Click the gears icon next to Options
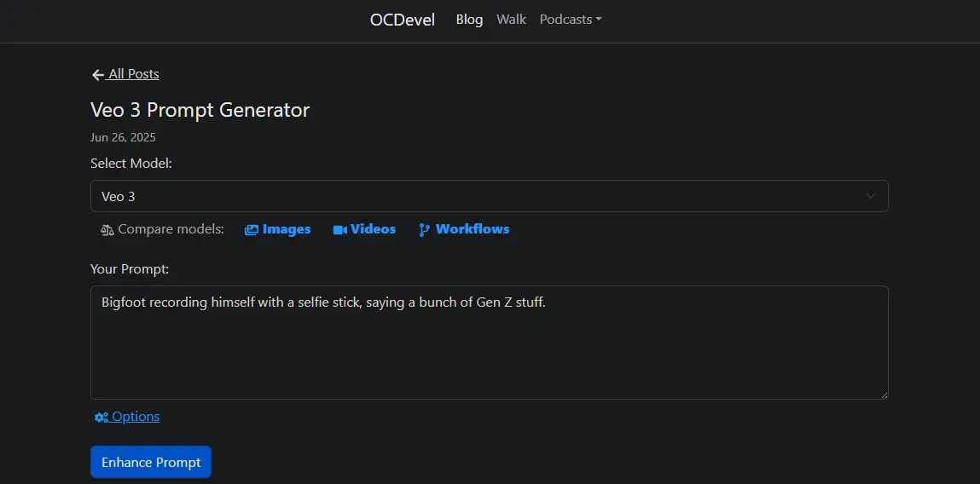The height and width of the screenshot is (484, 980). click(x=101, y=418)
